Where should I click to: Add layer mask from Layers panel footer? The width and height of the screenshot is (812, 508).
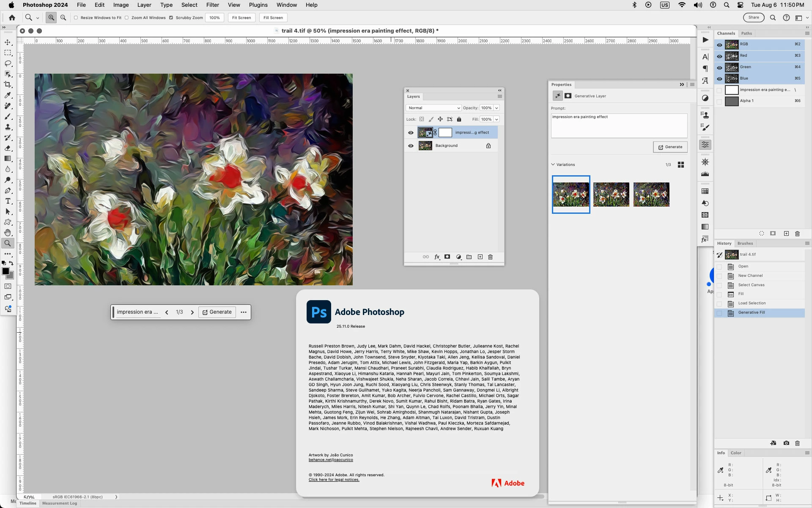[447, 257]
